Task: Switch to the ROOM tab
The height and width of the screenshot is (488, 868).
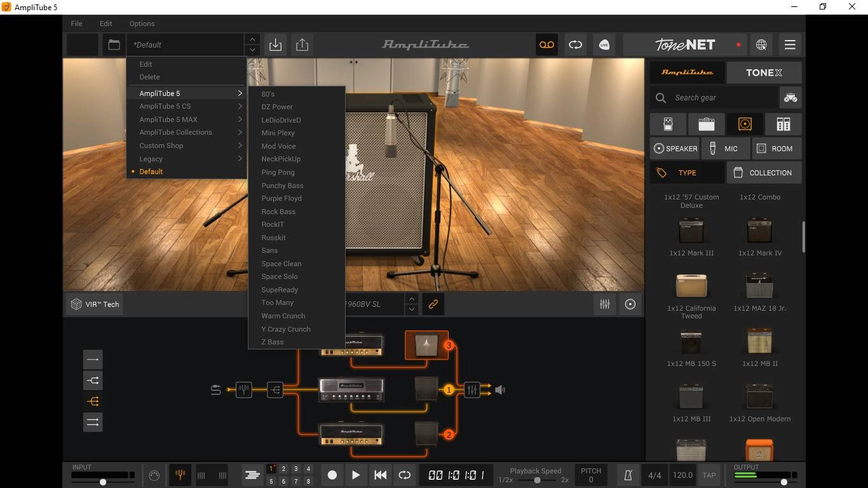Action: 776,149
